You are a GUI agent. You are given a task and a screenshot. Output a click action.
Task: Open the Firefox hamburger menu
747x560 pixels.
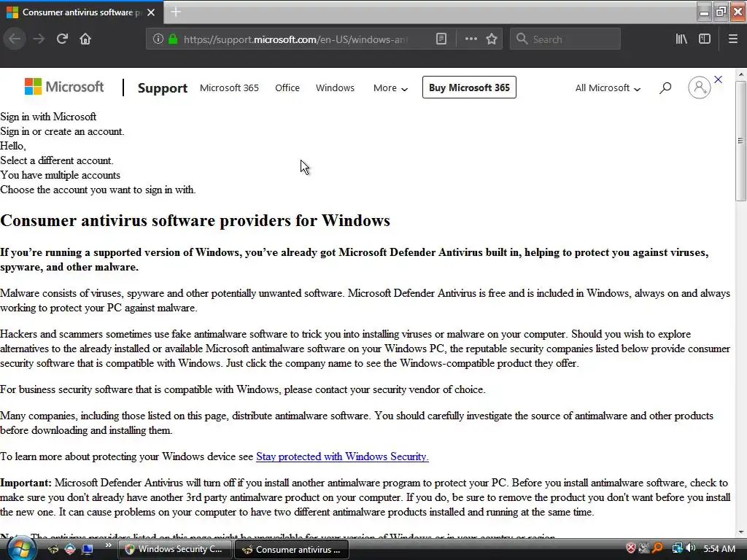click(x=732, y=39)
